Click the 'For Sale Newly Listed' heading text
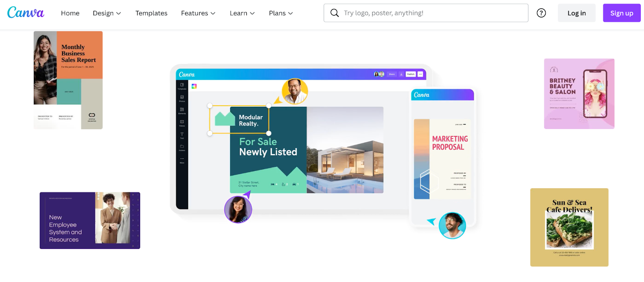The image size is (644, 282). point(268,147)
